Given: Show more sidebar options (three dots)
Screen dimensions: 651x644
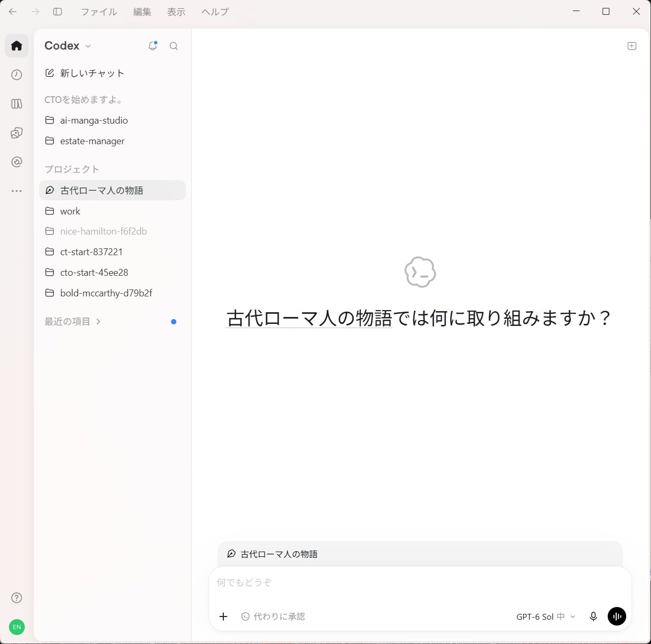Looking at the screenshot, I should [x=17, y=191].
